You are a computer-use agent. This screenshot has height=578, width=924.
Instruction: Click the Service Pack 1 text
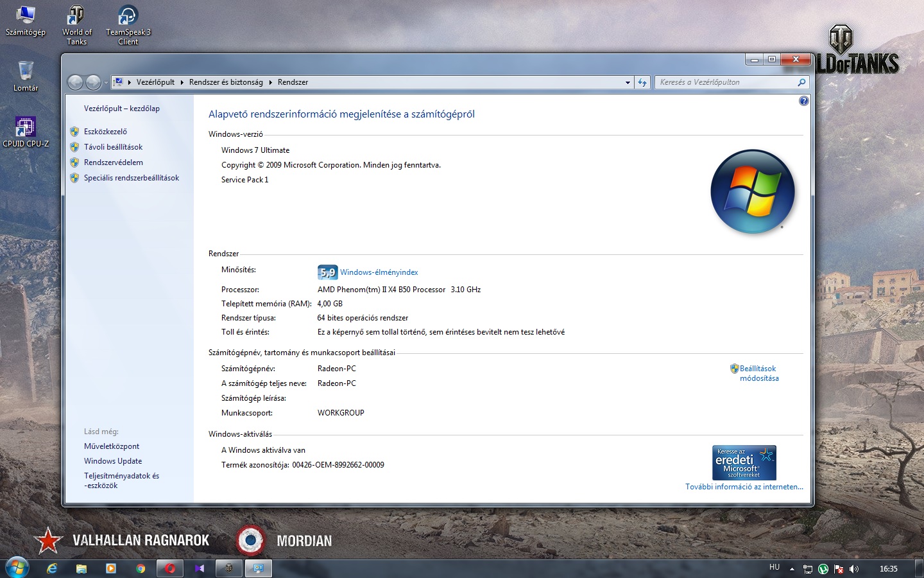[x=245, y=180]
